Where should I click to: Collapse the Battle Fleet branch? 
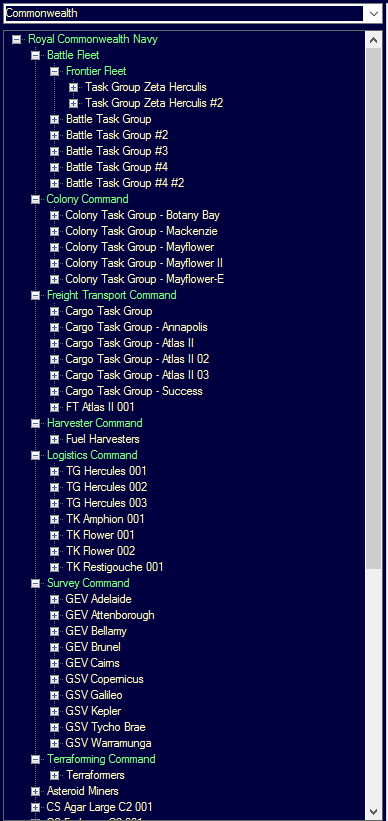click(x=36, y=55)
